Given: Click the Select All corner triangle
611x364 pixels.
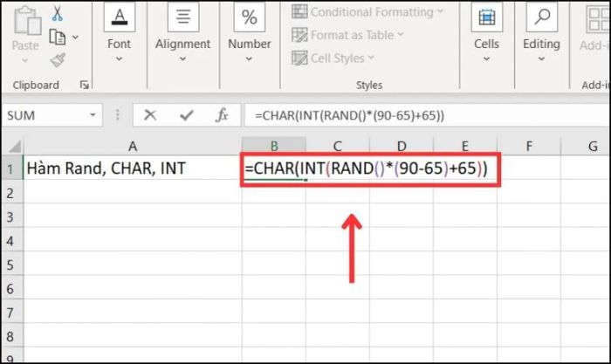Looking at the screenshot, I should [x=15, y=147].
